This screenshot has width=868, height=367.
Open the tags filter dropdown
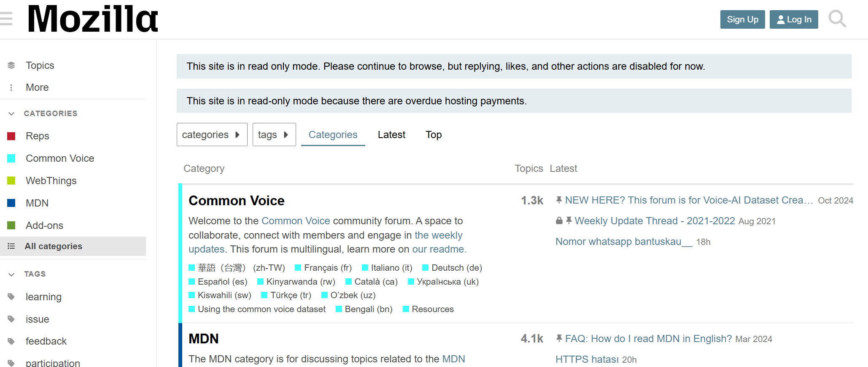coord(274,135)
